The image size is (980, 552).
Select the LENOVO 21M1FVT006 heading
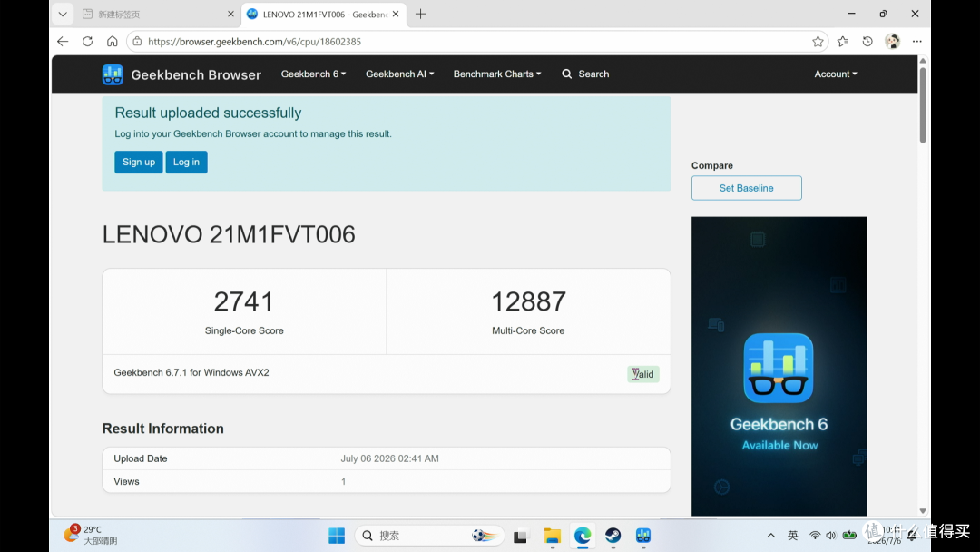tap(229, 234)
